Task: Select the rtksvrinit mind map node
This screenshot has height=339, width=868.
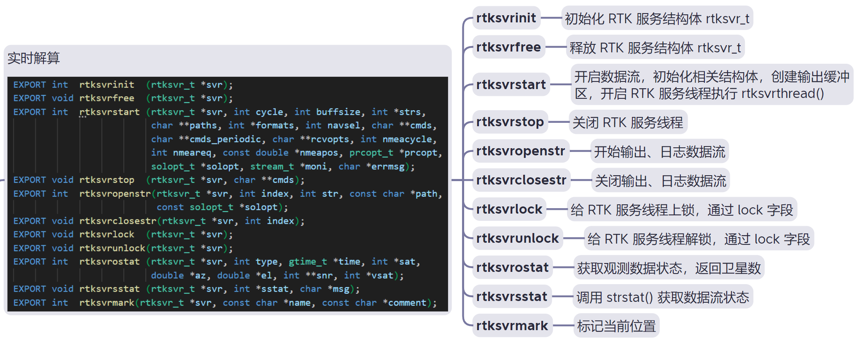Action: point(506,18)
